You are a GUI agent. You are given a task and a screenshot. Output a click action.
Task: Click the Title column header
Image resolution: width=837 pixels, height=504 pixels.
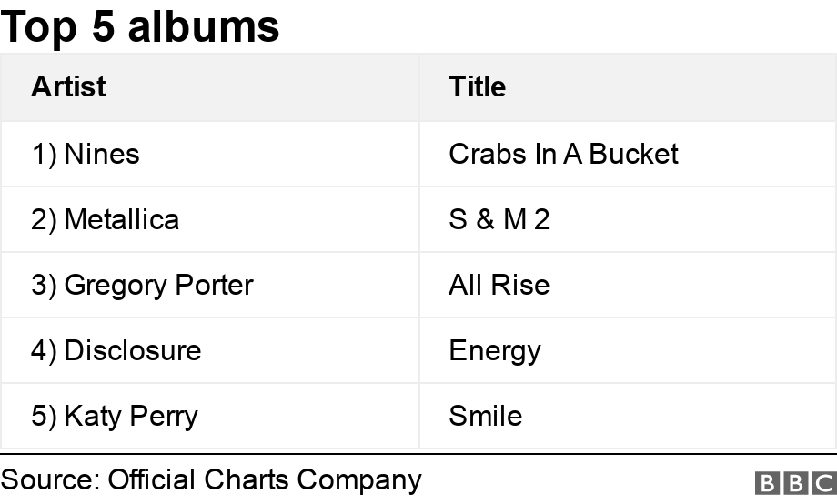coord(478,86)
